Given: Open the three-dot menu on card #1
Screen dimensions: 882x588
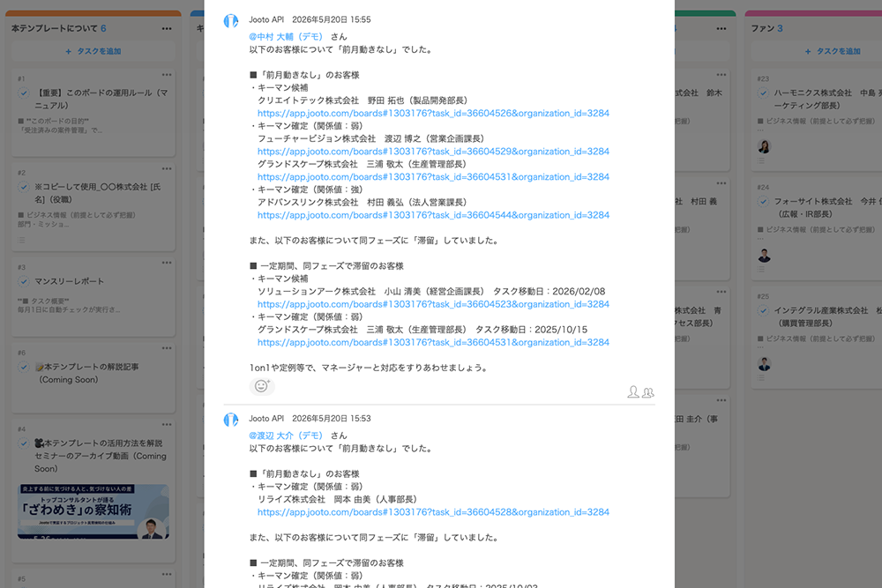Looking at the screenshot, I should [x=167, y=75].
